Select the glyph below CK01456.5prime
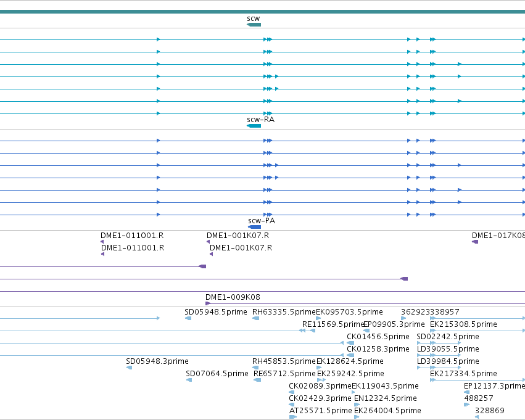 click(350, 343)
